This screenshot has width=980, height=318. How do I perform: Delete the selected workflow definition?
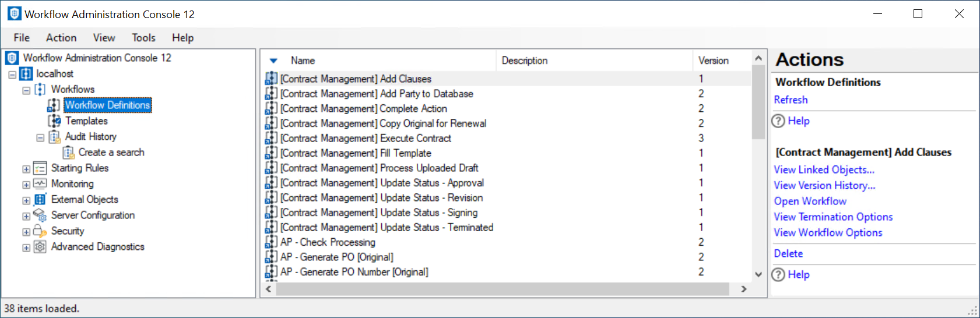788,253
